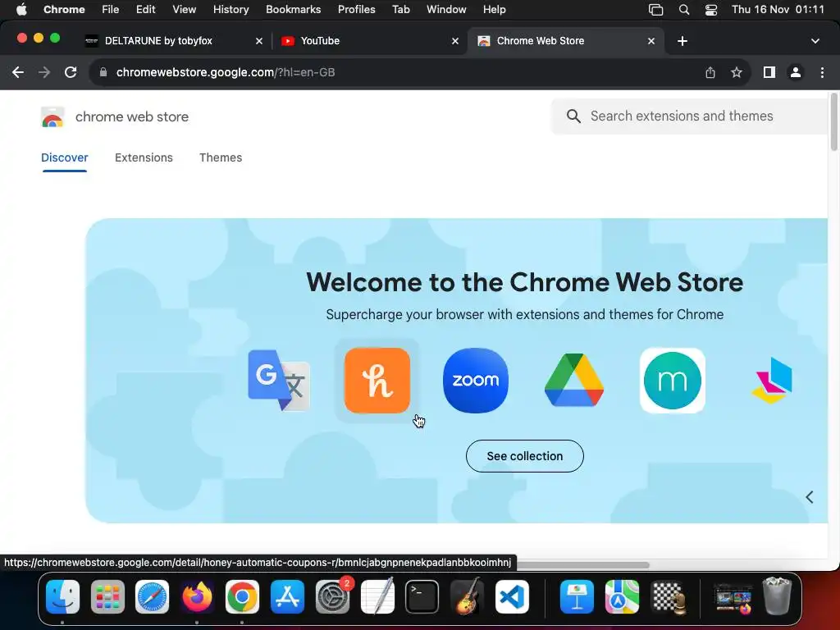Click the search magnifier icon

pos(573,116)
